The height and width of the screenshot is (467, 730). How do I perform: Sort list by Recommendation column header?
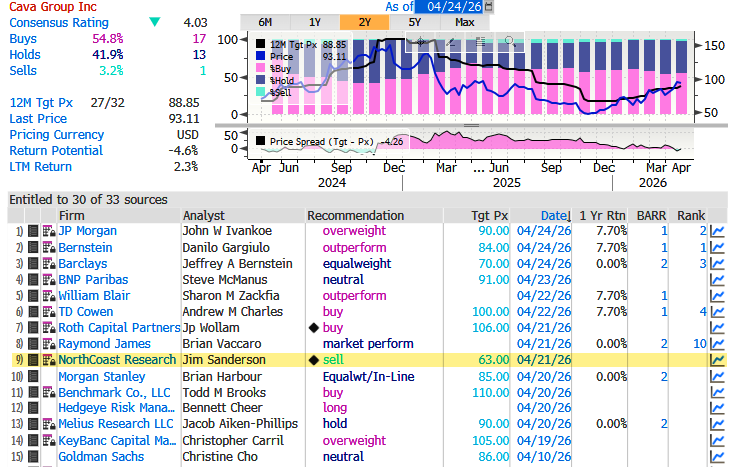353,216
